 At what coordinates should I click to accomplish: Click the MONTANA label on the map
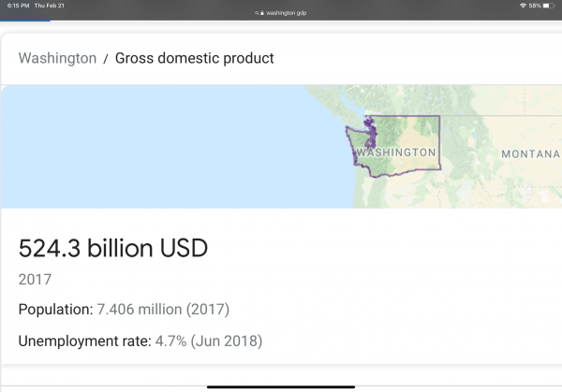click(529, 152)
